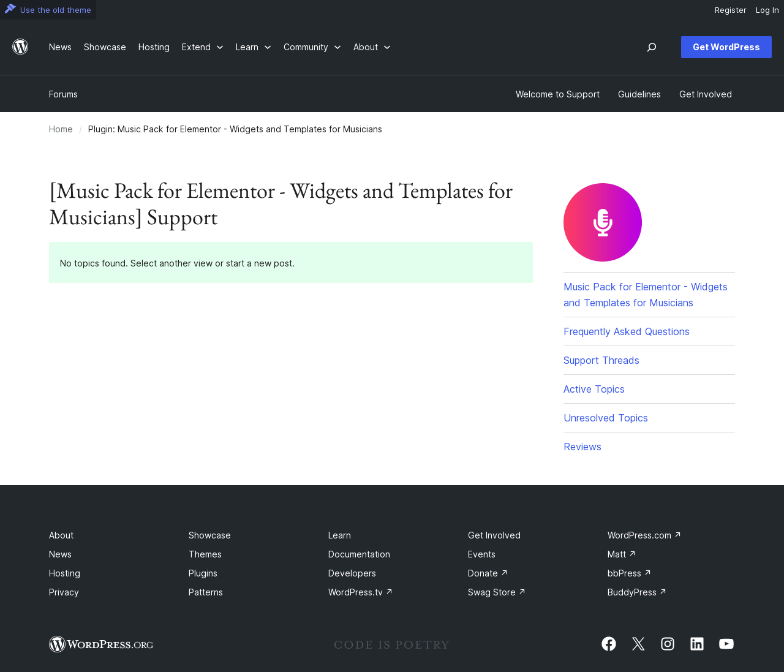Click the YouTube icon in footer

(726, 643)
